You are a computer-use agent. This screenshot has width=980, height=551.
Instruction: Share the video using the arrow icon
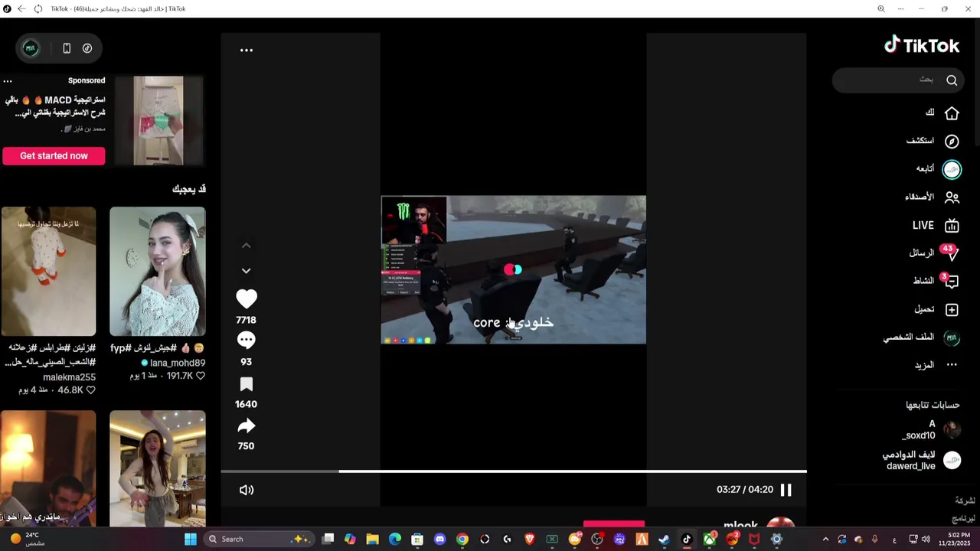pyautogui.click(x=246, y=426)
